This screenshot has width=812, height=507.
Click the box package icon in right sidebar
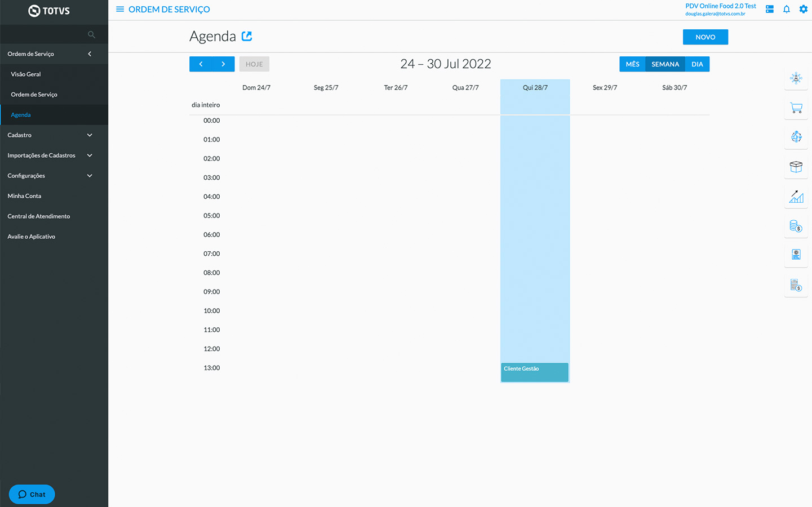pyautogui.click(x=796, y=167)
